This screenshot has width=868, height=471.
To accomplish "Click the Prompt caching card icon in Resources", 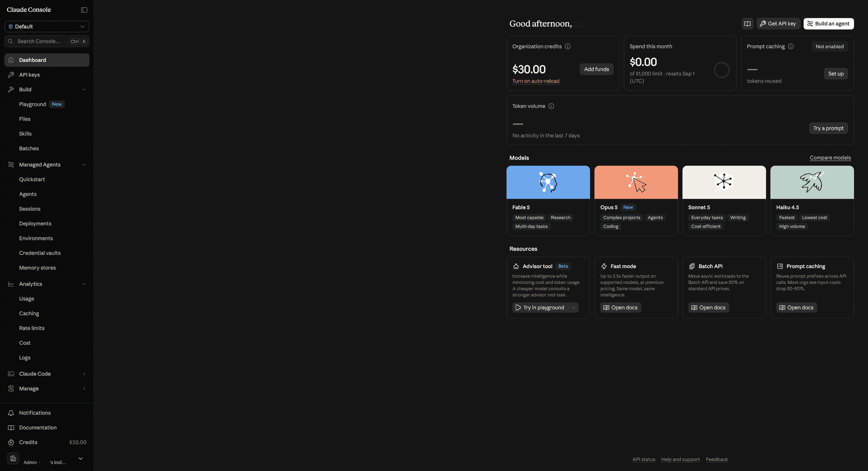I will coord(780,266).
